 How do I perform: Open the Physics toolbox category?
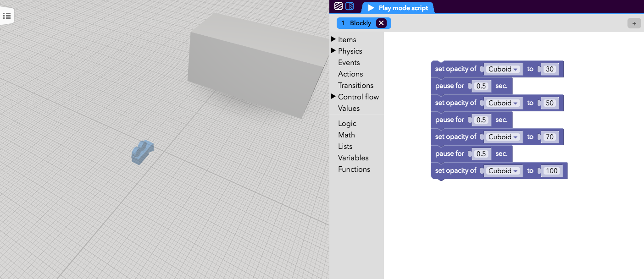(350, 51)
